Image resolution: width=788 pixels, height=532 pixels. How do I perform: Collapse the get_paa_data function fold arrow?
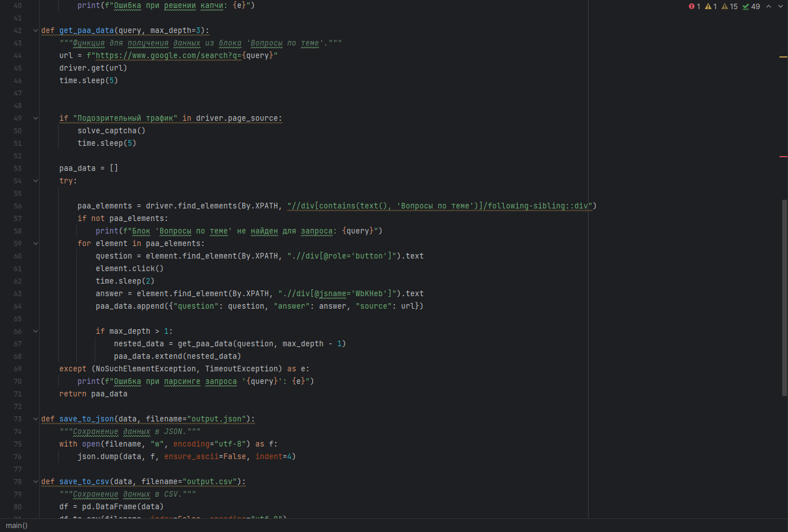(x=35, y=31)
